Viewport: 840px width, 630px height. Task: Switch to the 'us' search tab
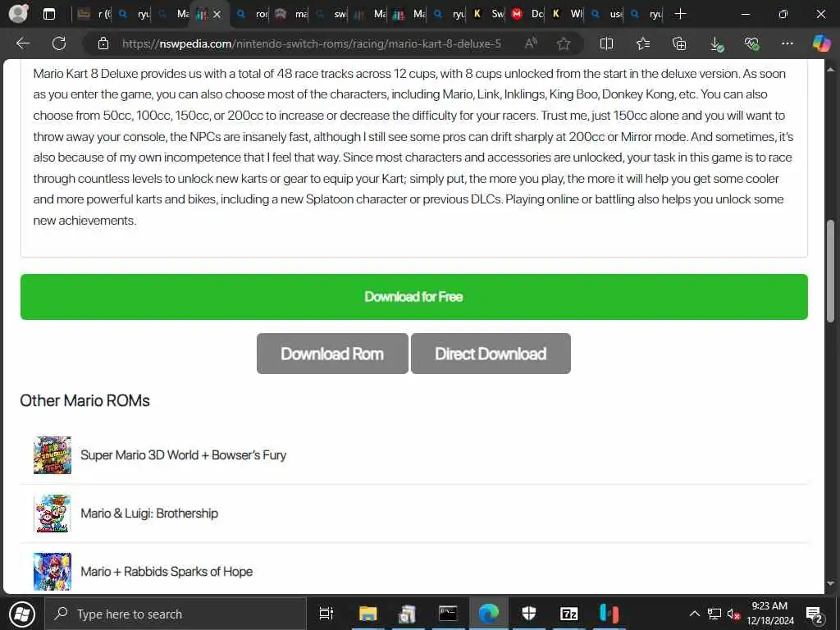pyautogui.click(x=606, y=14)
